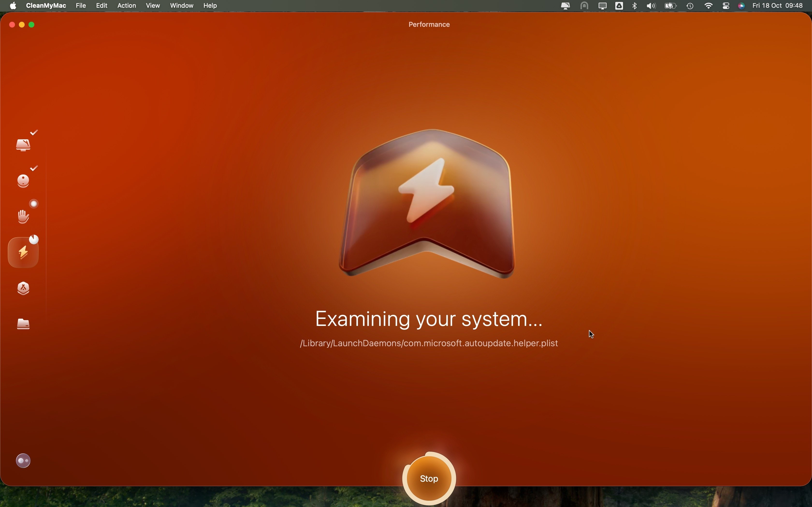Observe the scanning progress ring indicator

click(429, 478)
